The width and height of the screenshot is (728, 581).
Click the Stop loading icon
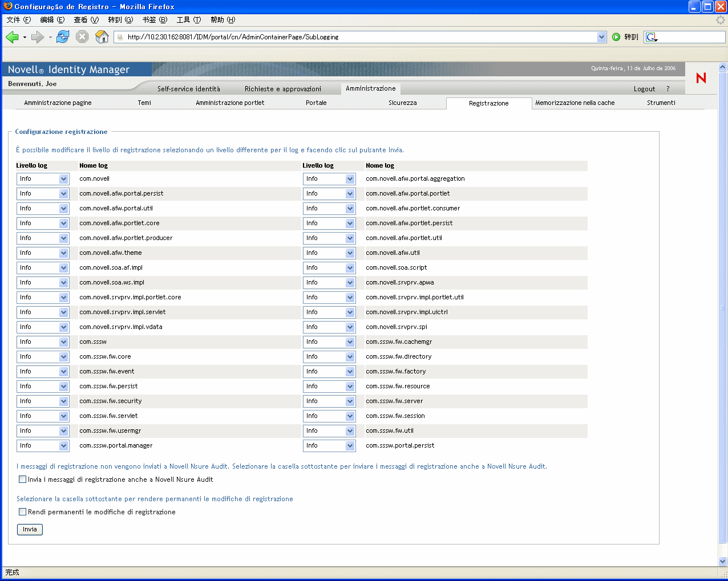pos(82,37)
